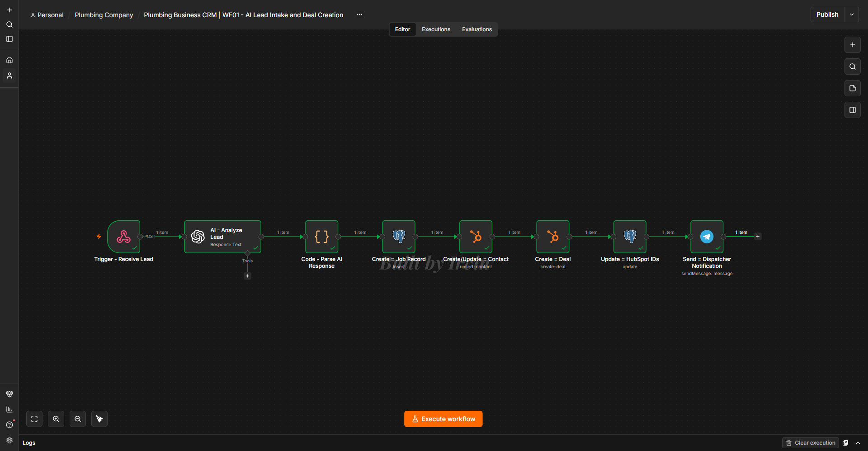
Task: Add node with canvas plus button
Action: click(x=852, y=45)
